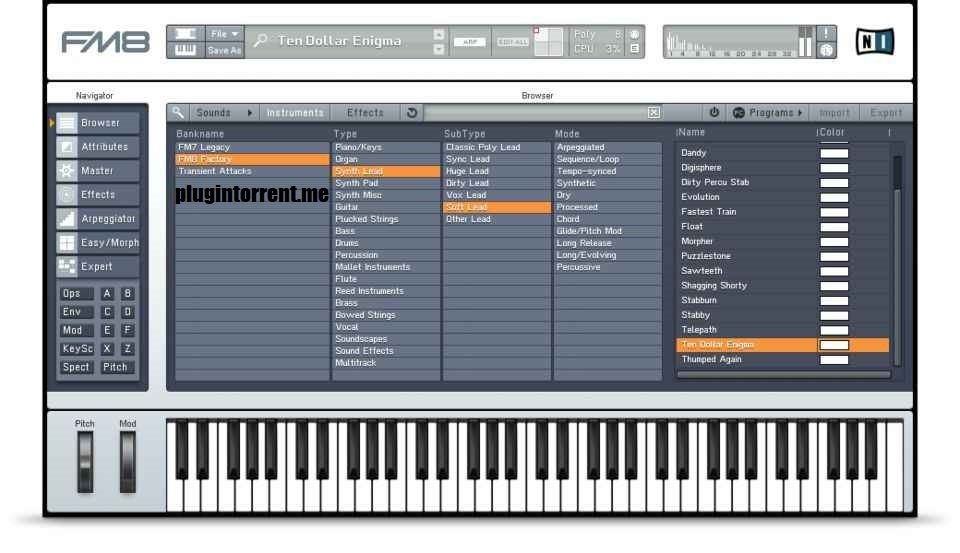Viewport: 960px width, 553px height.
Task: Select the FM7 Legacy bank
Action: pyautogui.click(x=252, y=148)
